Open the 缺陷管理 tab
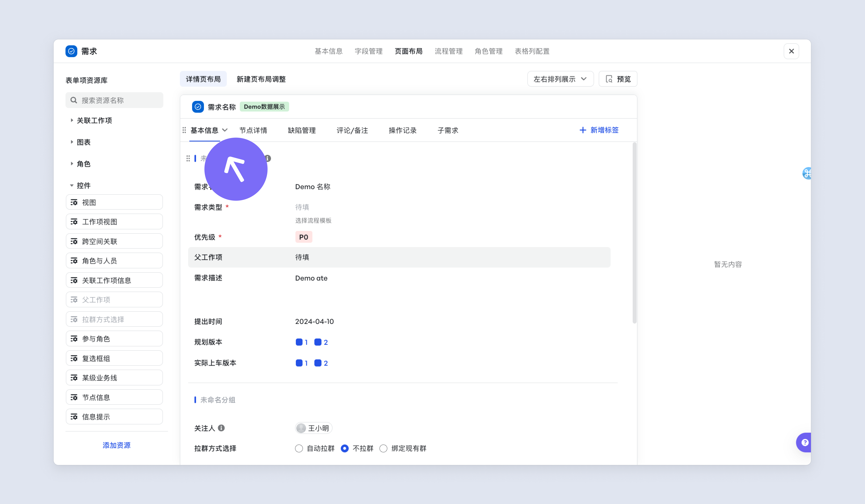This screenshot has height=504, width=865. pos(302,130)
